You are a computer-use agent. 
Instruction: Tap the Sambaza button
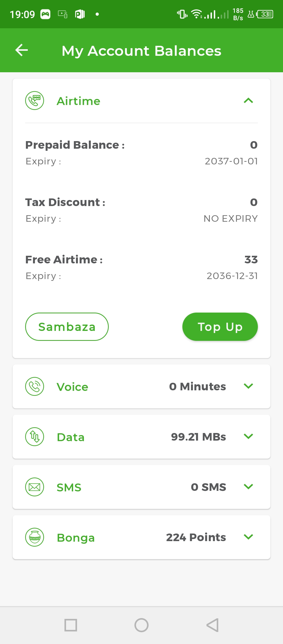pyautogui.click(x=67, y=327)
